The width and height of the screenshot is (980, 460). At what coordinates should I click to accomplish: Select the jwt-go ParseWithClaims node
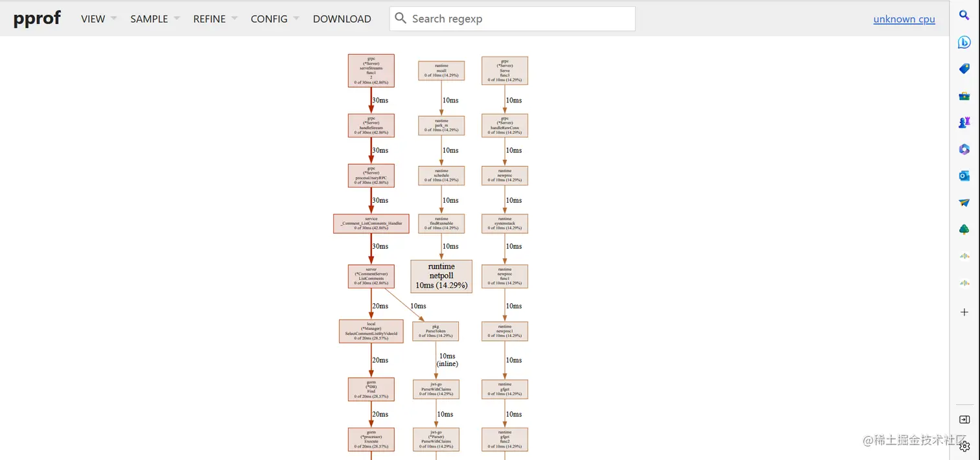click(436, 389)
